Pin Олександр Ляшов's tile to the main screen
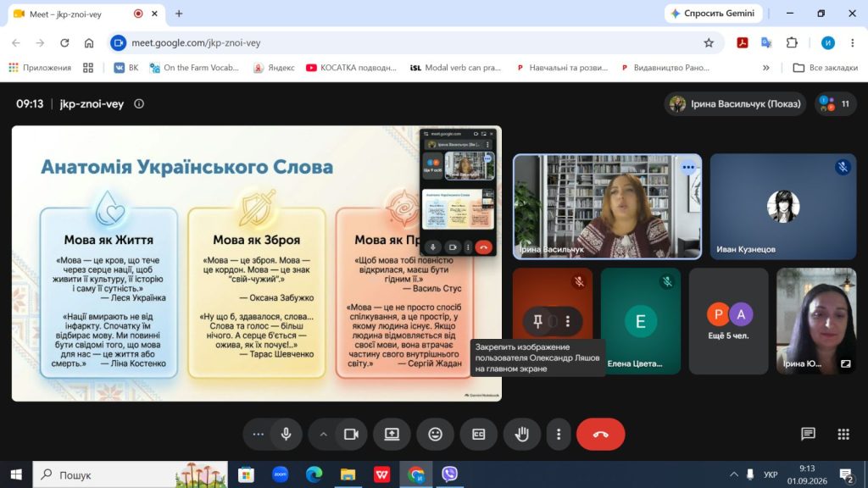This screenshot has height=488, width=868. (x=537, y=321)
